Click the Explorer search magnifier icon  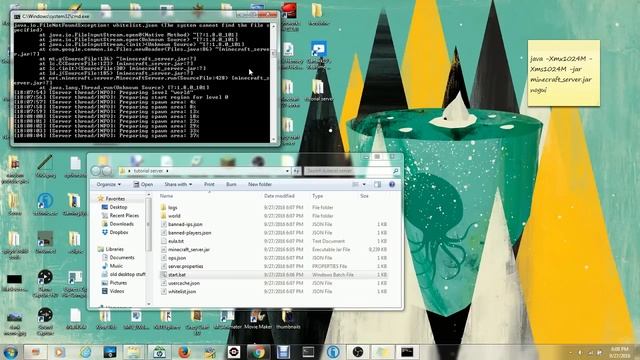396,171
